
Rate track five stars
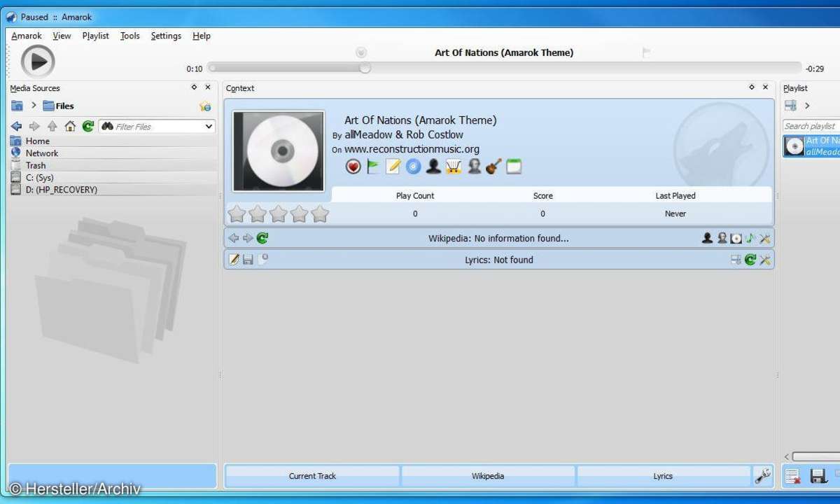320,213
